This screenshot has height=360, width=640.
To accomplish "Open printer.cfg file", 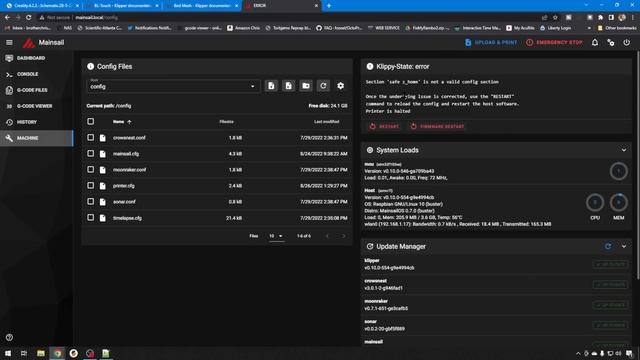I will pyautogui.click(x=124, y=186).
